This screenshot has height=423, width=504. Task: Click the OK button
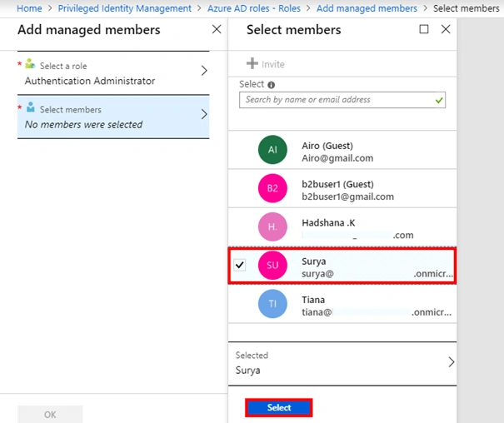click(50, 415)
